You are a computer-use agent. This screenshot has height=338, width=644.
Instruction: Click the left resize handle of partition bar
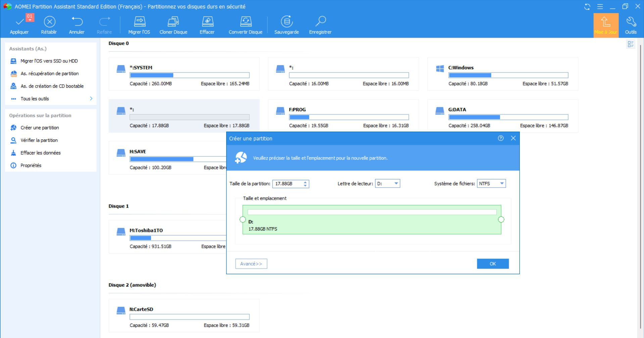[x=243, y=220]
